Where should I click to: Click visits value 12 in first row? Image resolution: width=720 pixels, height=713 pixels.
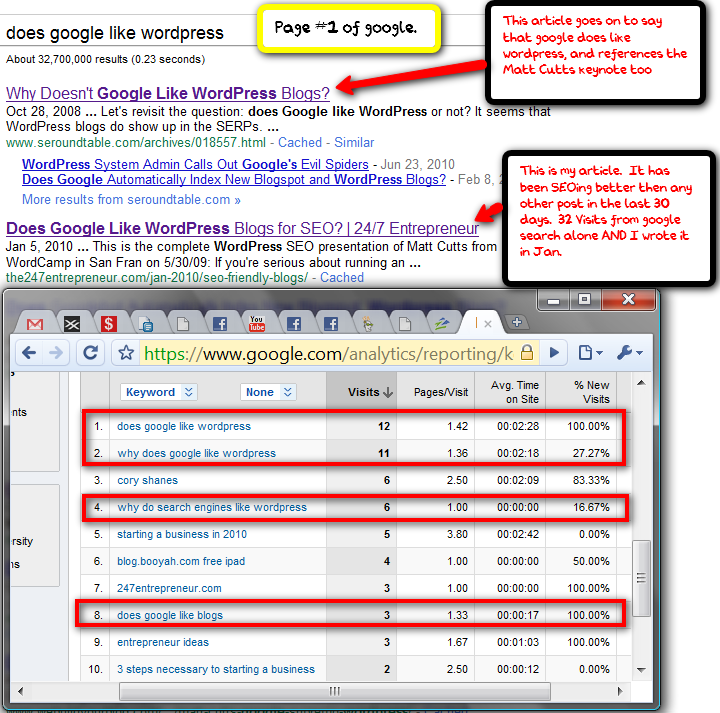coord(384,427)
